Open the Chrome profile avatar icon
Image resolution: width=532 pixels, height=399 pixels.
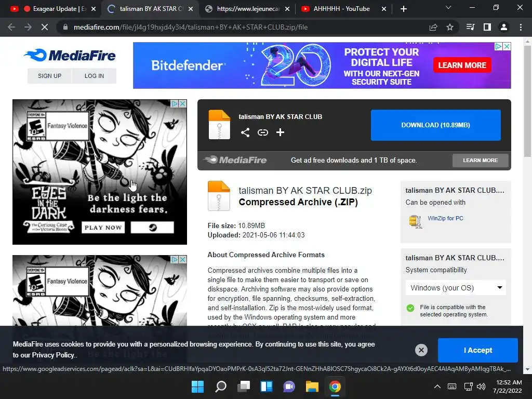coord(504,27)
